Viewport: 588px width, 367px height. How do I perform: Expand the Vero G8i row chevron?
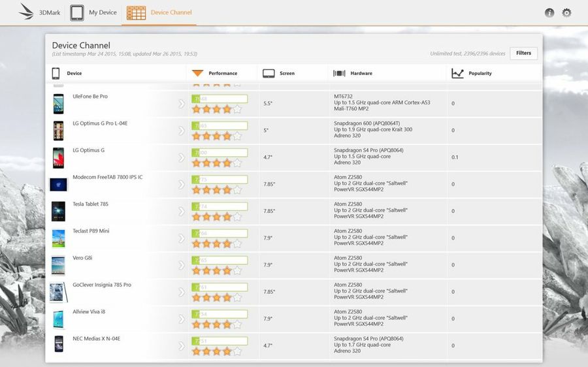tap(182, 265)
